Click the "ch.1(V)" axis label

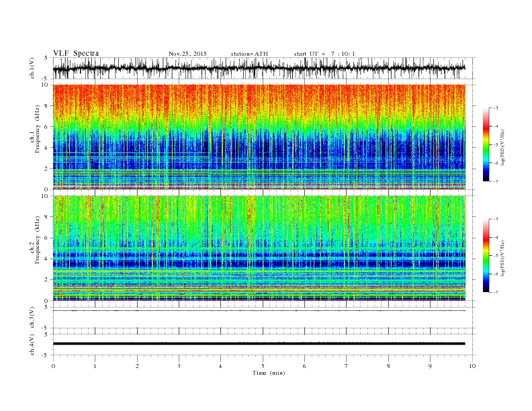point(32,68)
